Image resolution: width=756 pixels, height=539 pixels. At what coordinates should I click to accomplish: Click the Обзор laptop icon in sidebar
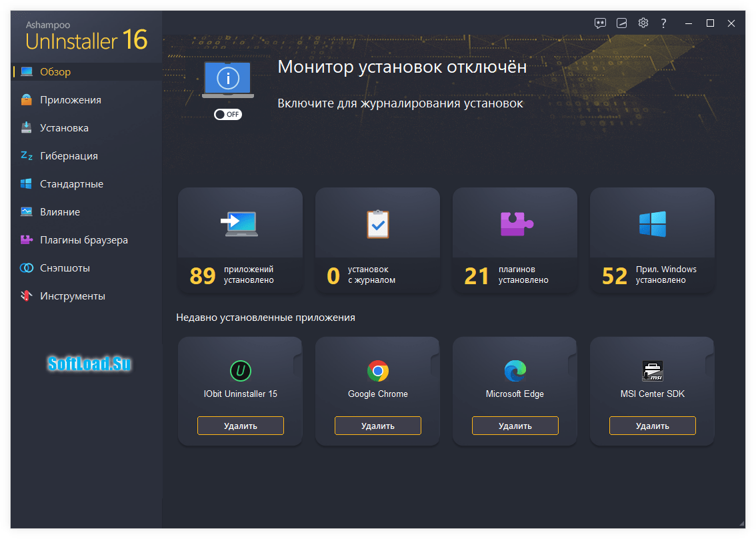pyautogui.click(x=27, y=72)
